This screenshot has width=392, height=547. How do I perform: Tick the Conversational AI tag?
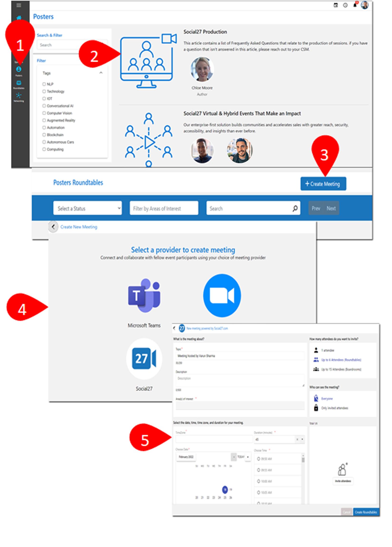(x=44, y=106)
